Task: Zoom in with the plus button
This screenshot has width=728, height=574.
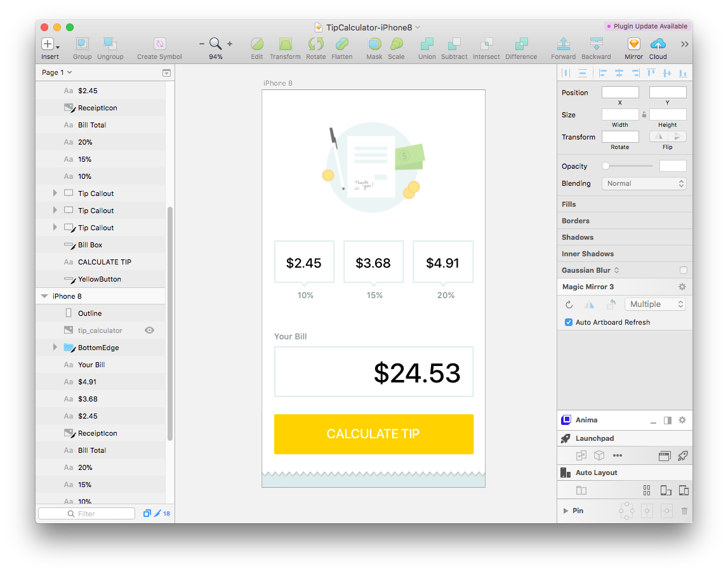Action: tap(230, 44)
